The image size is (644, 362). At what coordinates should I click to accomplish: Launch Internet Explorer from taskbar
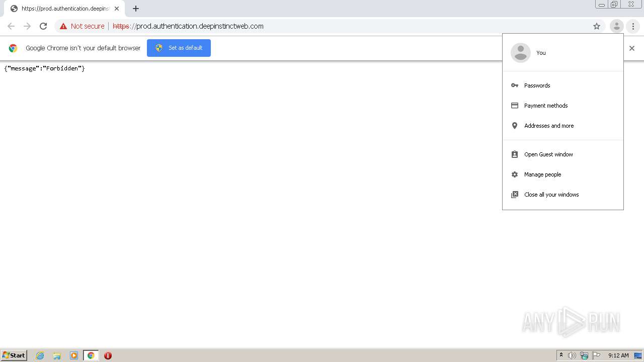coord(40,355)
